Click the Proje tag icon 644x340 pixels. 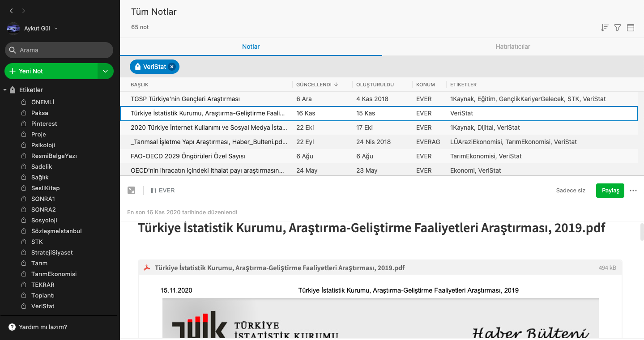24,134
